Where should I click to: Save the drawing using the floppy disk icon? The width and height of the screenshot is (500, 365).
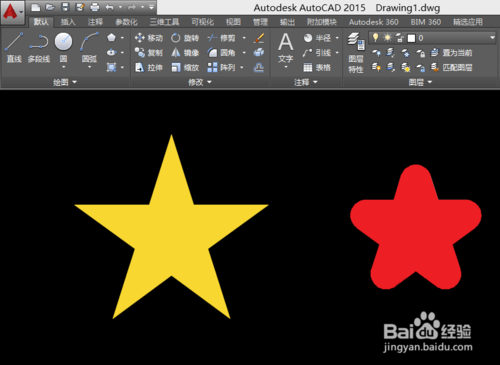(65, 7)
